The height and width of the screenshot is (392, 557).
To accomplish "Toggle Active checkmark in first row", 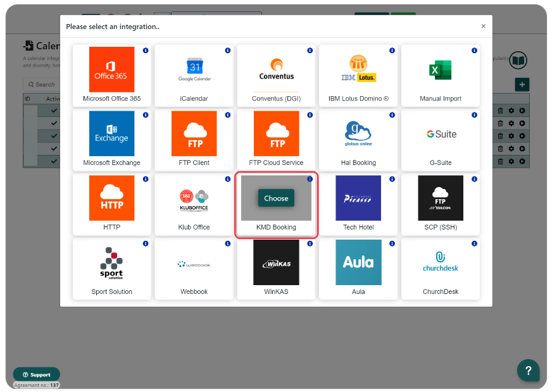I will 54,111.
